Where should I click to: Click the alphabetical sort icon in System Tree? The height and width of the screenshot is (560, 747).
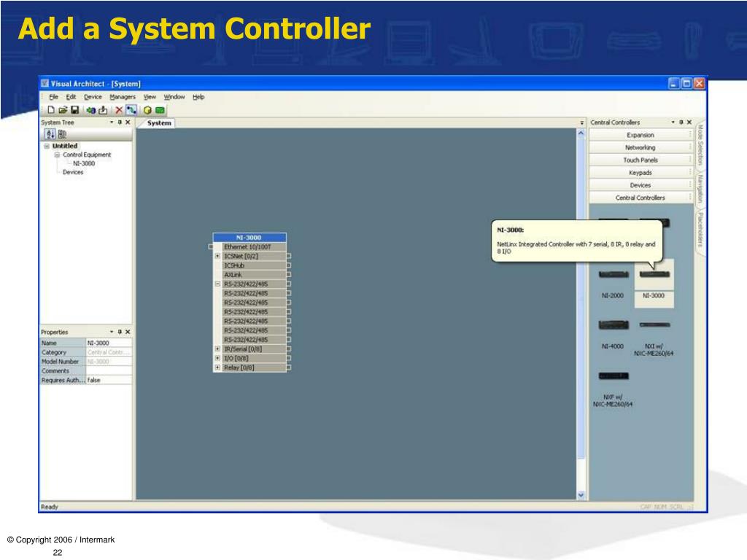click(x=50, y=134)
